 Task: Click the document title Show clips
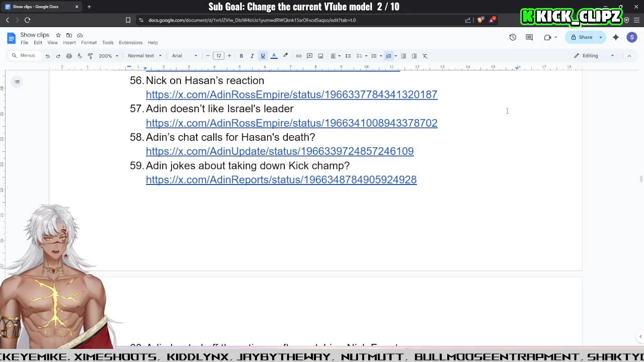(35, 35)
